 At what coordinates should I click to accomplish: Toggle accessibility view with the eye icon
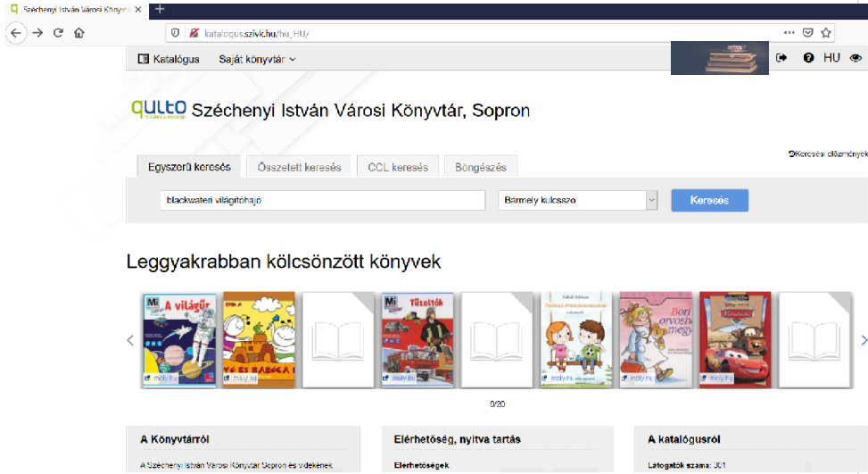[x=856, y=58]
